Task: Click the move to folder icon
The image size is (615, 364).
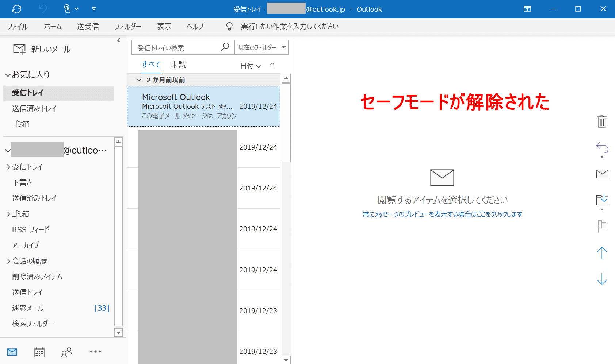Action: pos(602,200)
